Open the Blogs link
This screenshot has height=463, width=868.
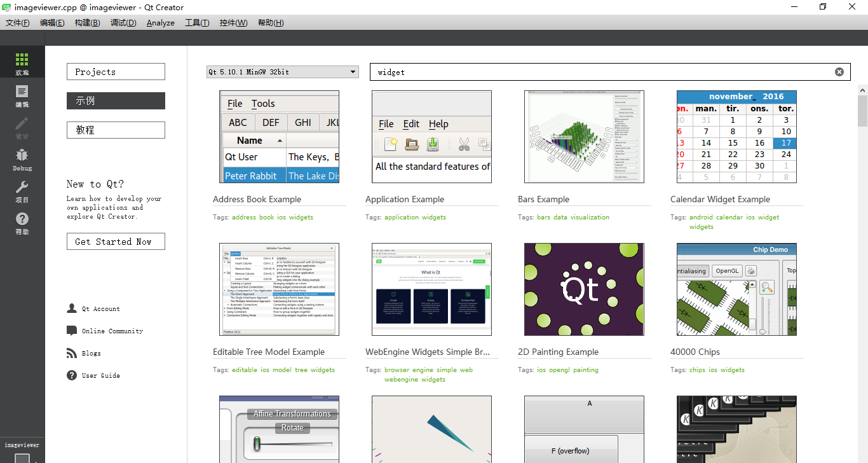(92, 354)
